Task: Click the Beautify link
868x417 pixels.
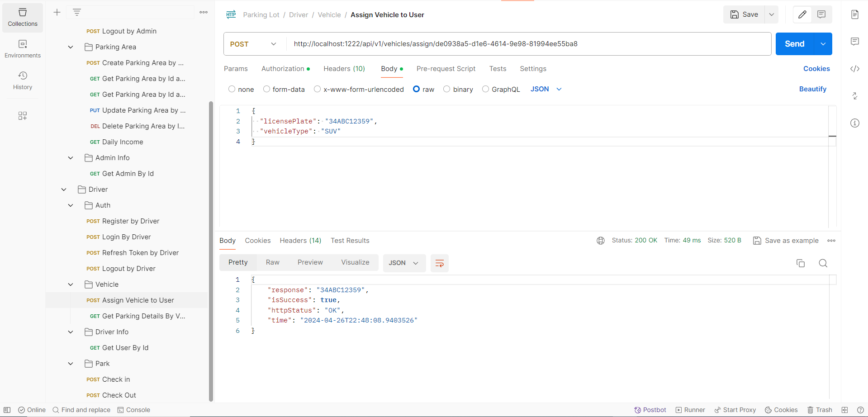Action: (x=813, y=89)
